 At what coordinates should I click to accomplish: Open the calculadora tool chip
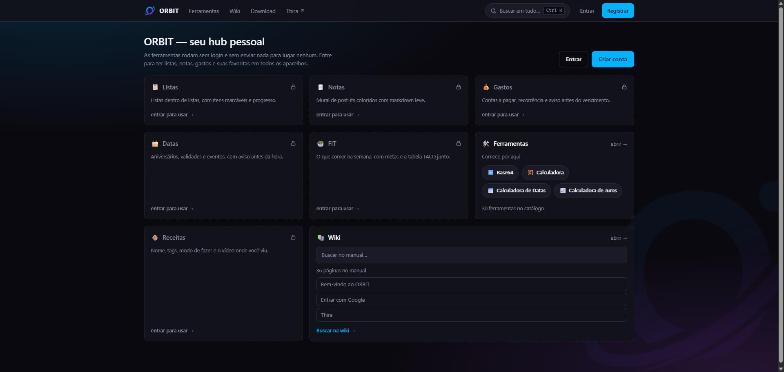click(546, 172)
